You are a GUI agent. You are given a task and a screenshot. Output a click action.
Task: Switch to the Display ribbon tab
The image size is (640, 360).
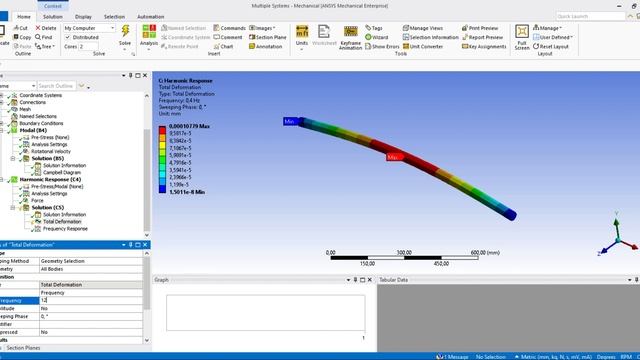click(x=83, y=17)
